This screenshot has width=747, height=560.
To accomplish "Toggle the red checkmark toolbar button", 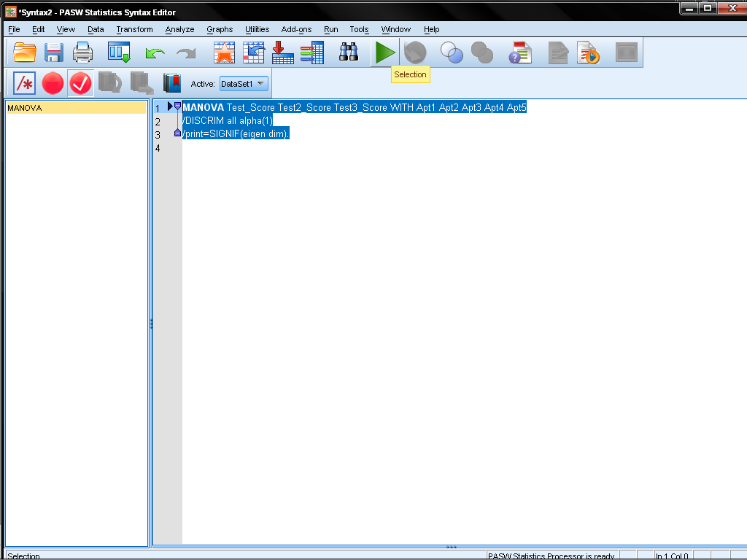I will pos(80,84).
